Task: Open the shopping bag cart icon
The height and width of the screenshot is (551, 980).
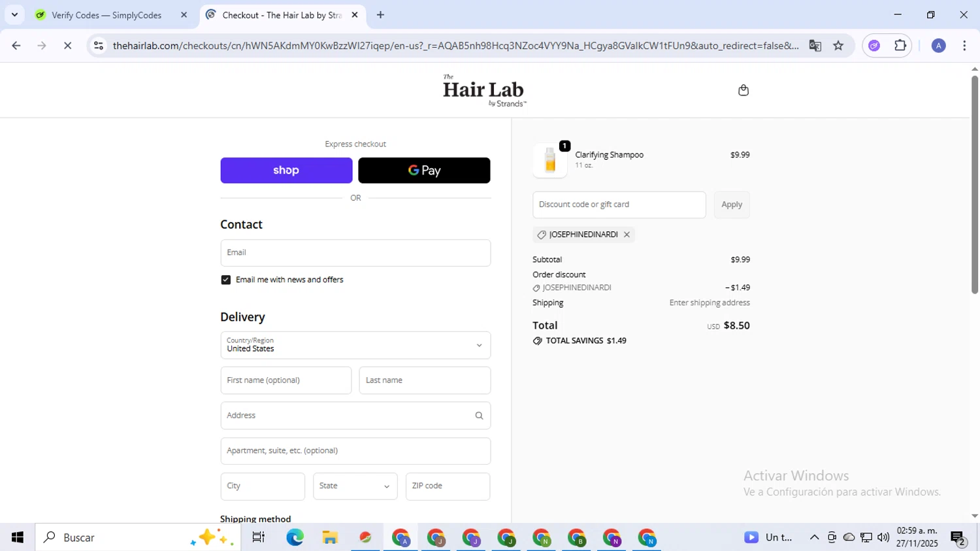Action: [x=743, y=90]
